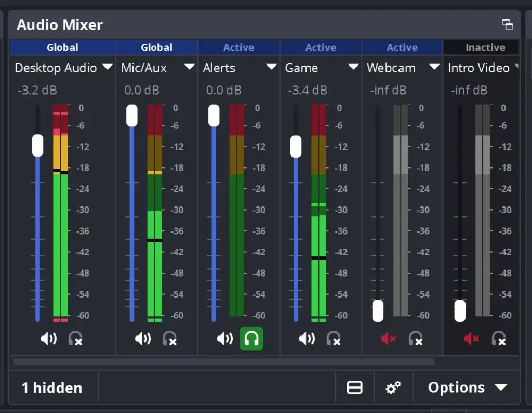Show the 1 hidden source

coord(52,388)
